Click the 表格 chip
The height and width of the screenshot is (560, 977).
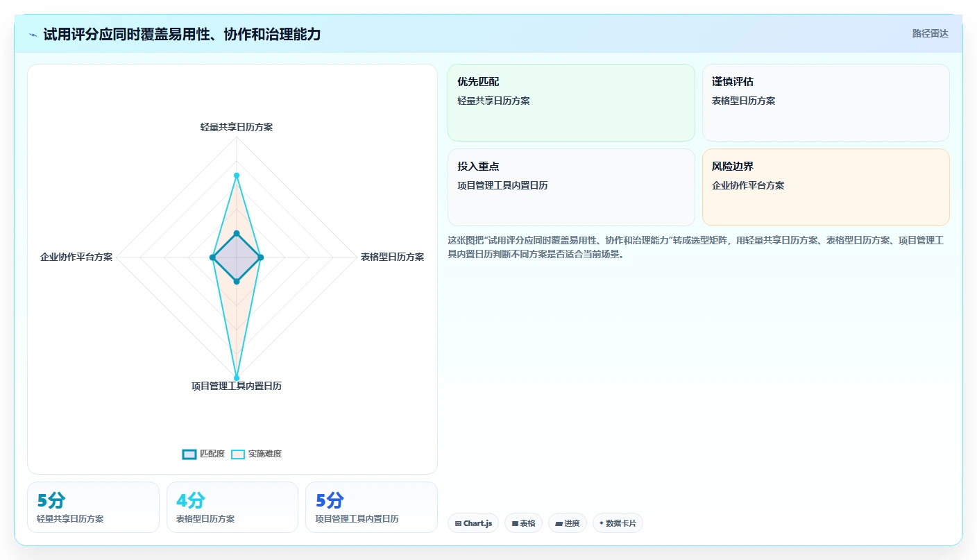point(523,523)
